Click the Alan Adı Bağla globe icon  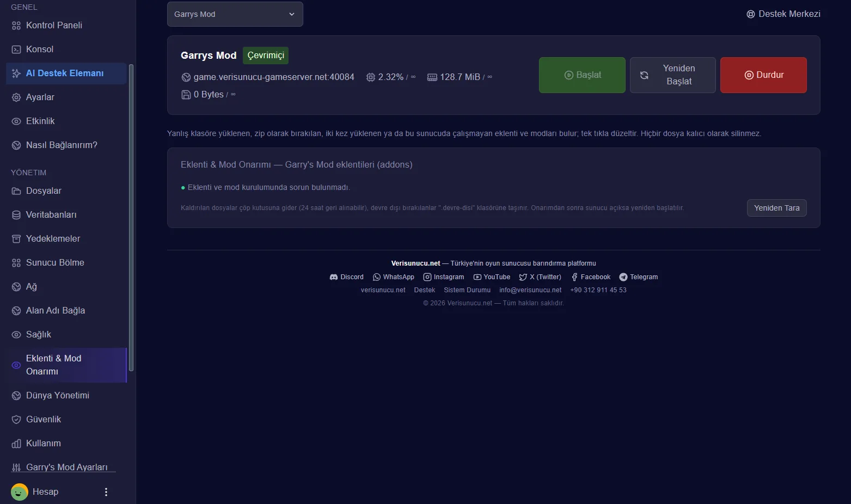pos(16,310)
